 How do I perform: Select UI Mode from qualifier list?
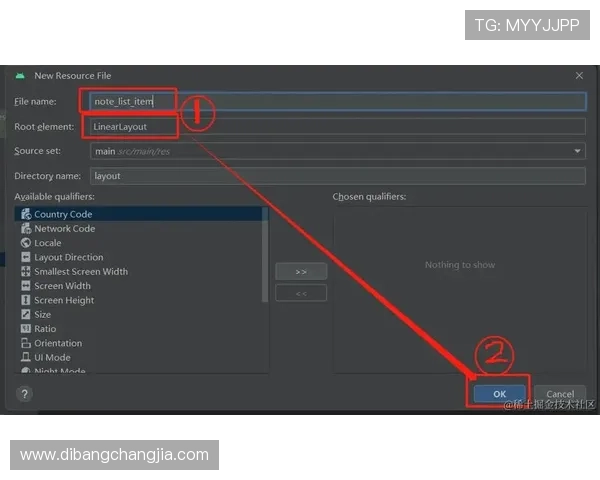point(52,357)
